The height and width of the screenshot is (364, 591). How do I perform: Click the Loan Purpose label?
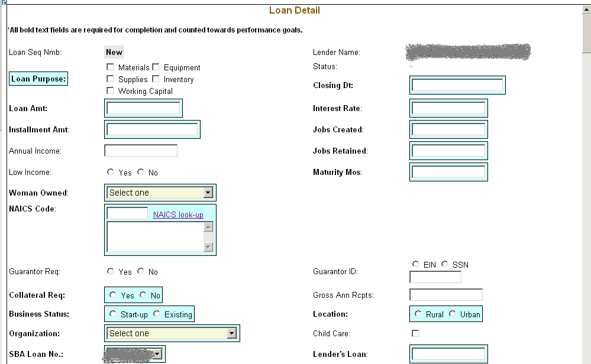pyautogui.click(x=38, y=79)
